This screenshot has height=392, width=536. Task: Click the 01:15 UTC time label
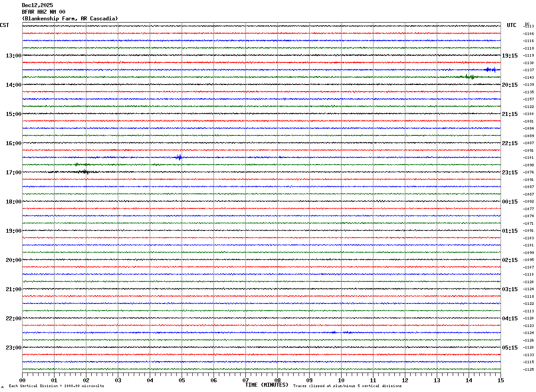tap(510, 231)
